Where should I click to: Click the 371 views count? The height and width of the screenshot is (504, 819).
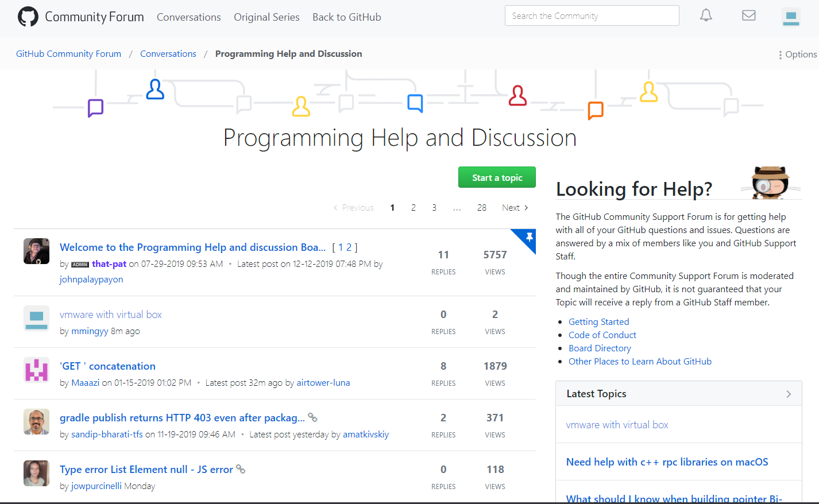(495, 418)
